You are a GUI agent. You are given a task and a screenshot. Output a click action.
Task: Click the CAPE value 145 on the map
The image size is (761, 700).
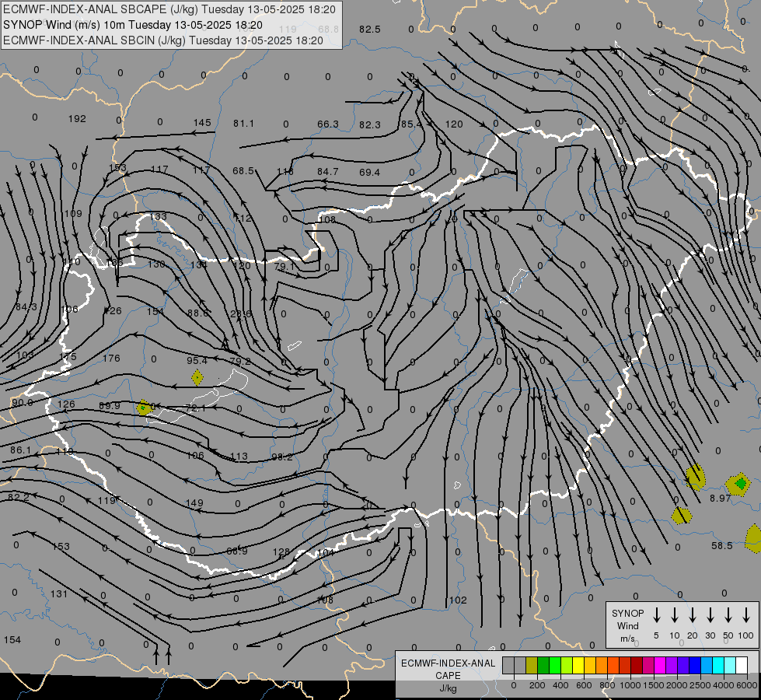point(202,122)
